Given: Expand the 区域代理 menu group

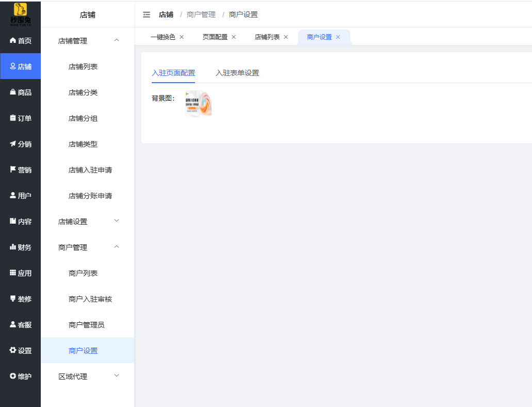Looking at the screenshot, I should (x=87, y=377).
